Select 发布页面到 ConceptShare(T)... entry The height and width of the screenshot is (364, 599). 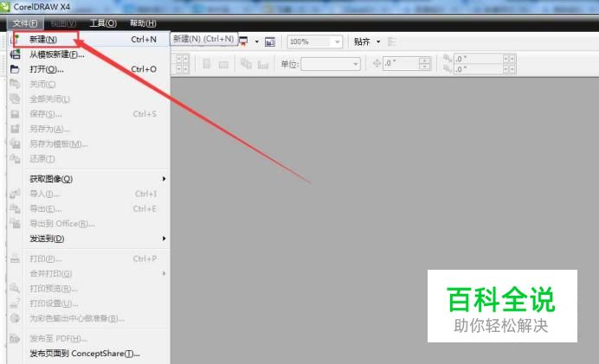coord(88,354)
